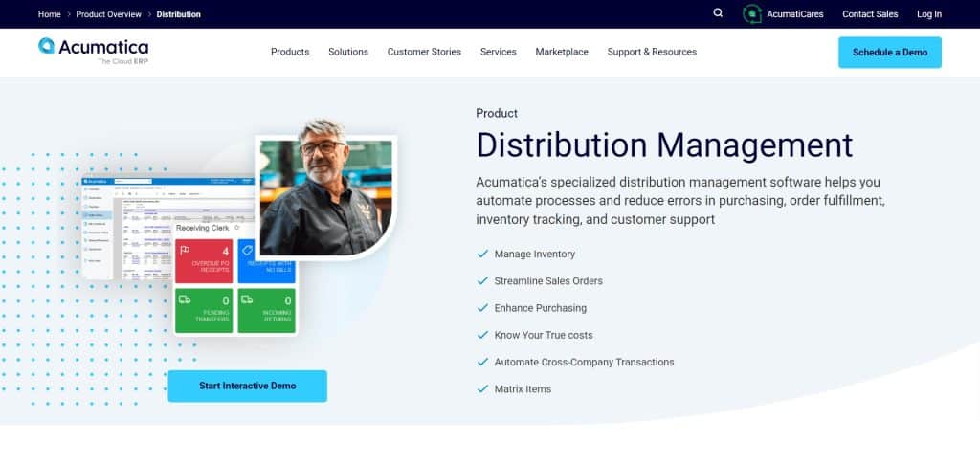Viewport: 980px width, 465px height.
Task: Open Support & Resources menu
Action: 652,52
